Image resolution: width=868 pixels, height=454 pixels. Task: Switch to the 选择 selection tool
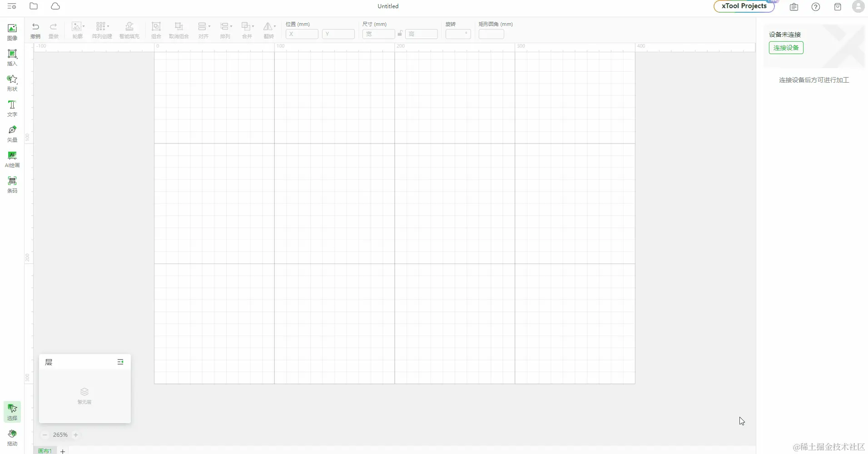[12, 412]
